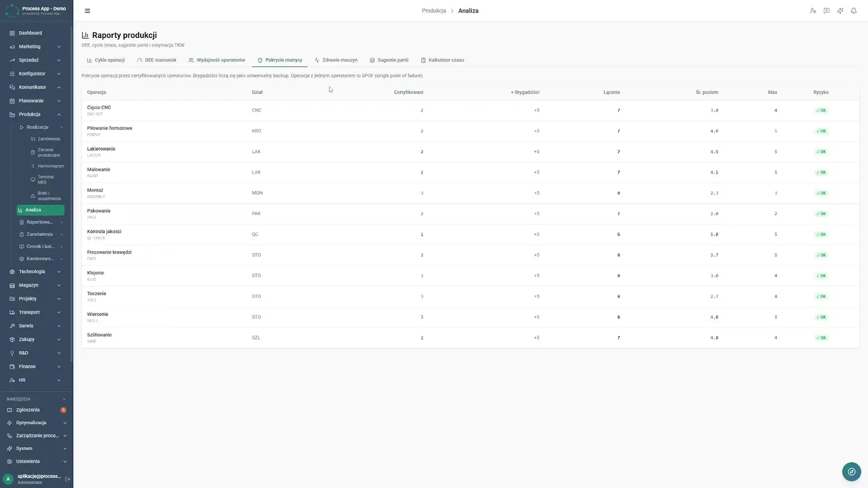Expand the Optymalizacja chevron

coord(65,423)
